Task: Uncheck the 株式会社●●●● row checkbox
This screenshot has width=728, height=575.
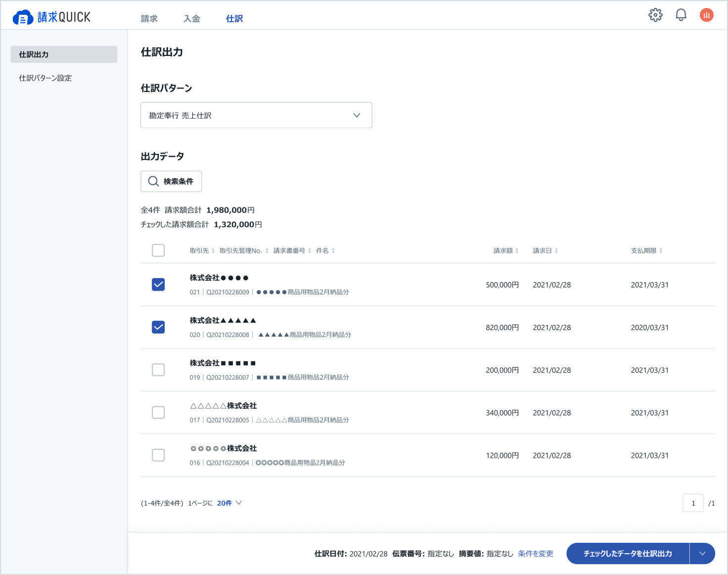Action: [158, 285]
